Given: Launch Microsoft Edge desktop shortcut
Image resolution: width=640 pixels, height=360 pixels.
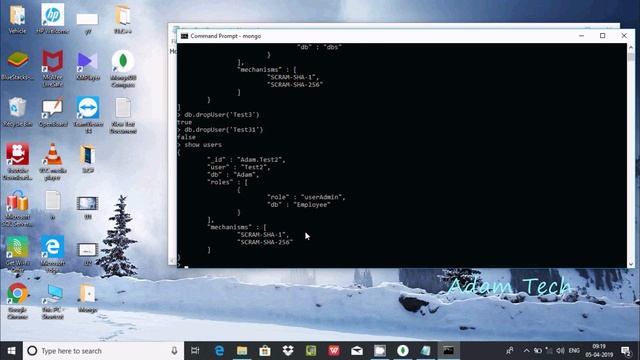Looking at the screenshot, I should (53, 254).
